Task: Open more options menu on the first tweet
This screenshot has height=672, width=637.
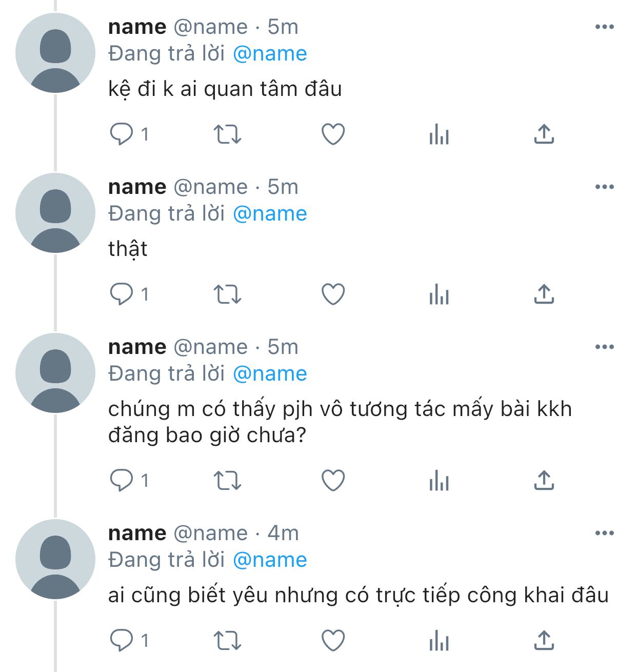Action: pos(605,27)
